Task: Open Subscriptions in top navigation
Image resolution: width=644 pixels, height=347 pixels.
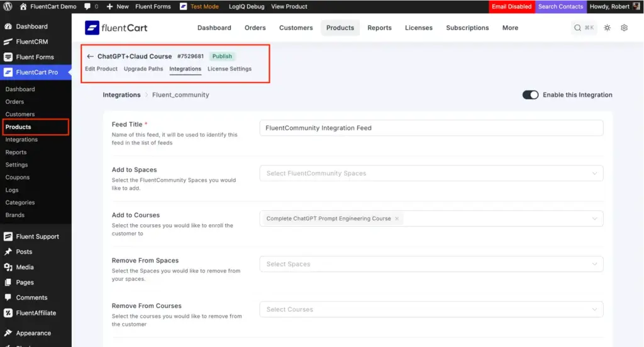Action: 467,28
